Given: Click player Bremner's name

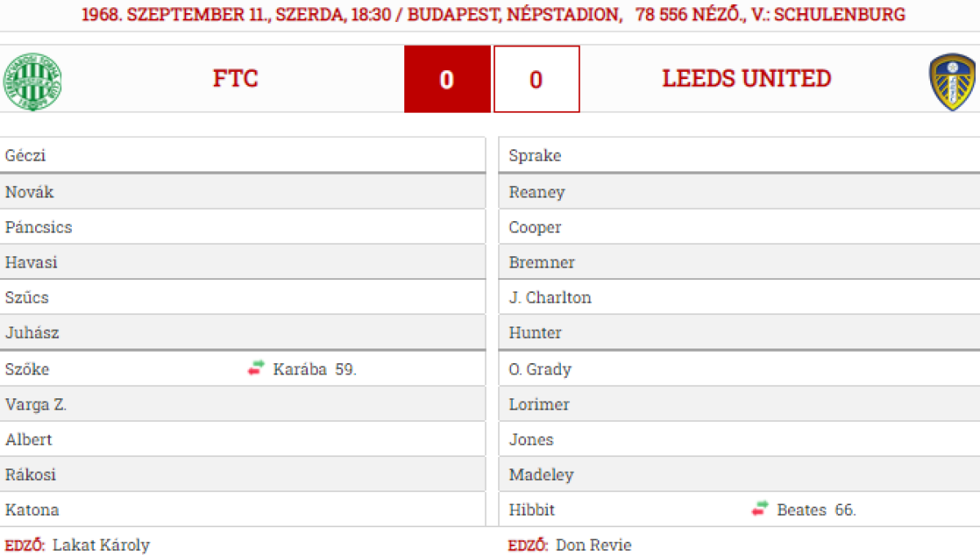Looking at the screenshot, I should 541,262.
